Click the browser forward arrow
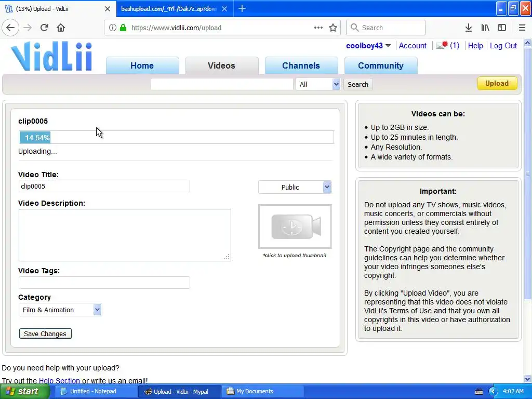Screen dimensions: 532x399 point(28,28)
